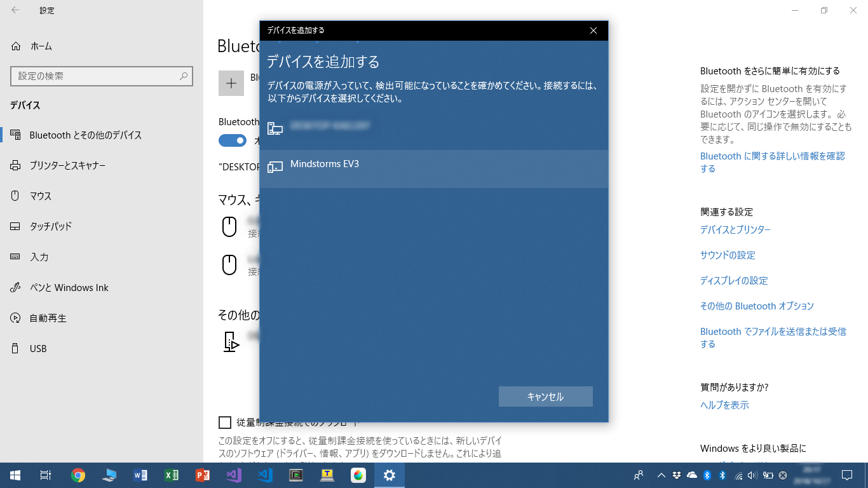Cancel the Add a device dialog

click(x=545, y=396)
